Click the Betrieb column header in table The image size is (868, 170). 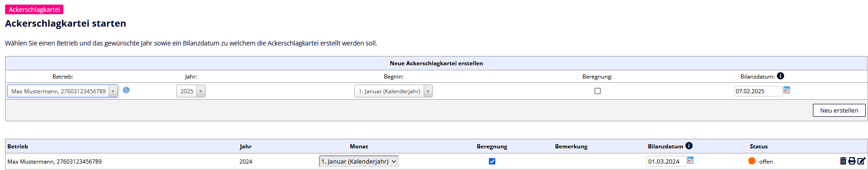click(x=18, y=147)
